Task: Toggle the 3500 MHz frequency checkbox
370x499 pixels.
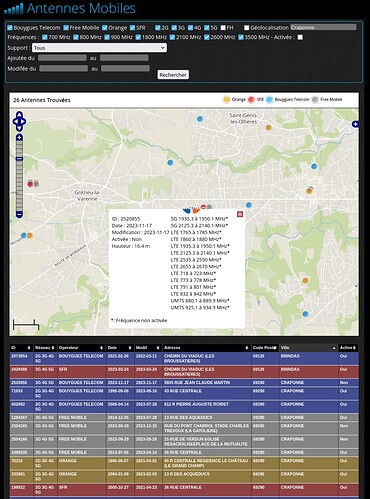Action: (x=241, y=37)
